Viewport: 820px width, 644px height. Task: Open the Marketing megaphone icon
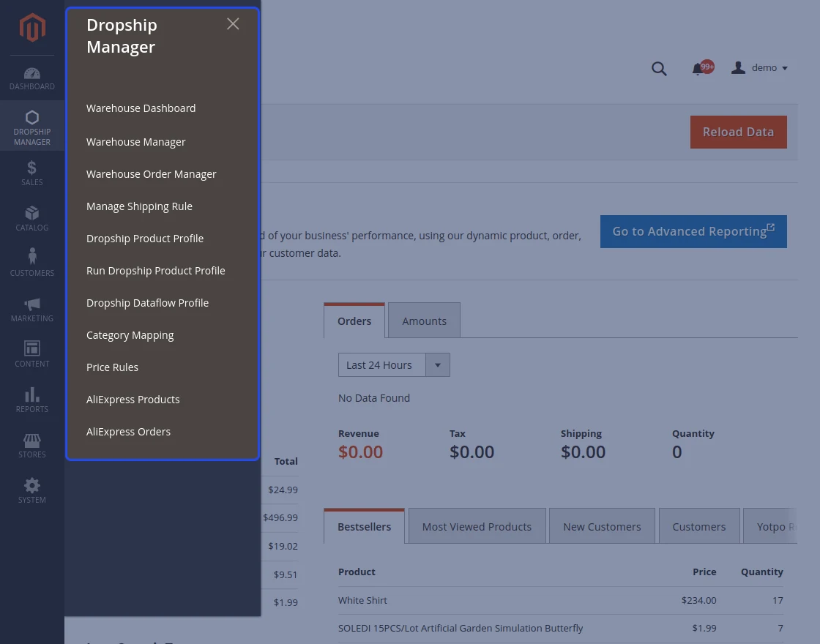[x=32, y=304]
